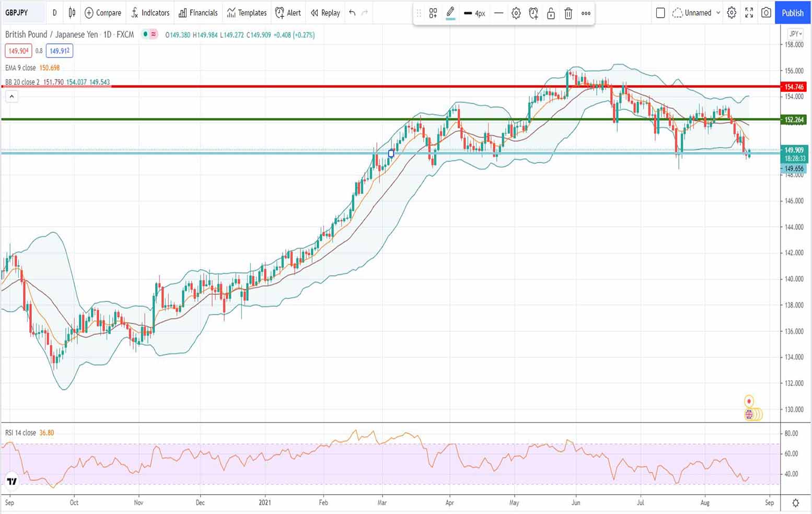The image size is (812, 514).
Task: Open the Financials menu
Action: tap(198, 13)
